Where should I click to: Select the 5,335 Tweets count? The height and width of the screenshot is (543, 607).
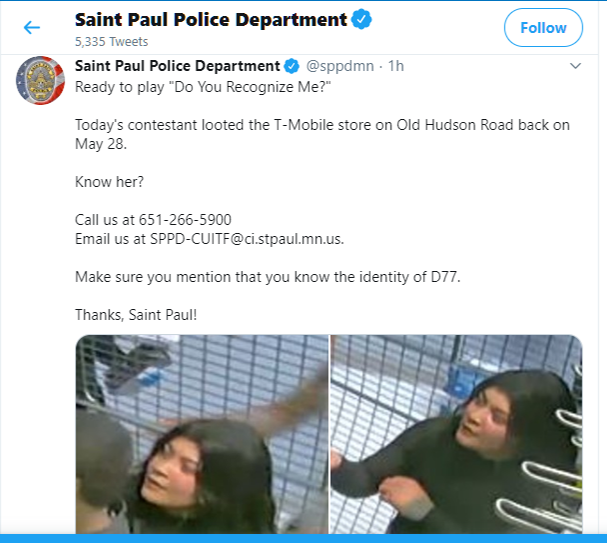click(111, 41)
